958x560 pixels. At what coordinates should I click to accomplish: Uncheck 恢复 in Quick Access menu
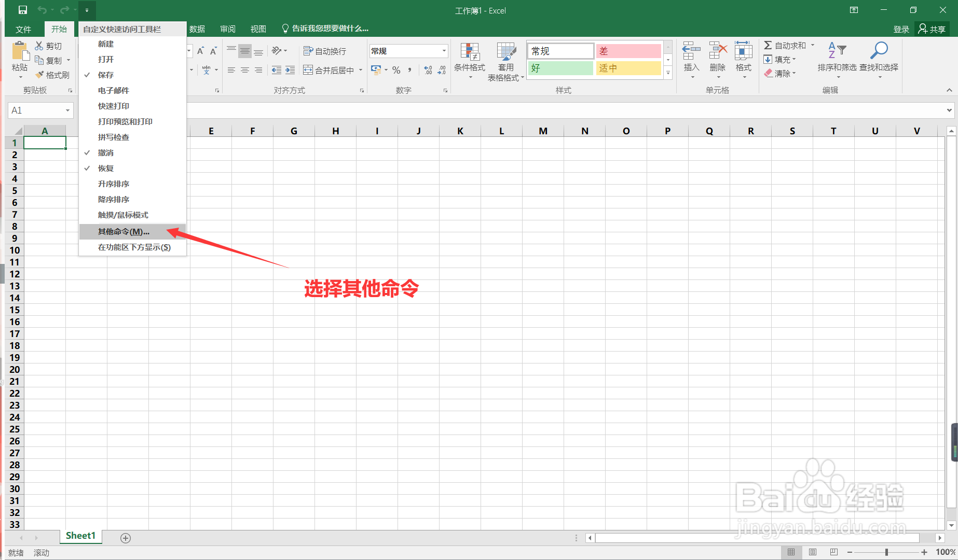click(105, 167)
